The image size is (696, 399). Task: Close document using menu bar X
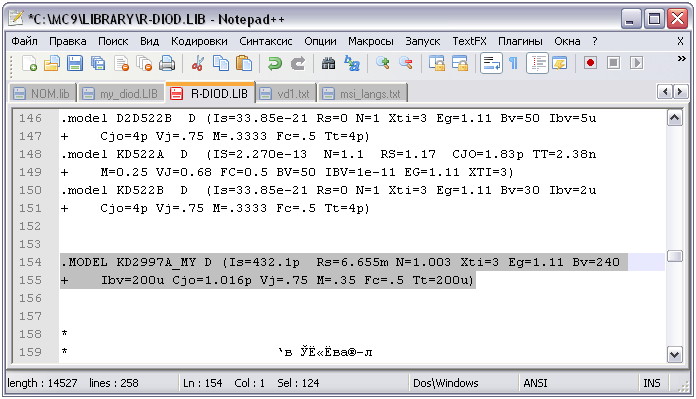[x=680, y=41]
